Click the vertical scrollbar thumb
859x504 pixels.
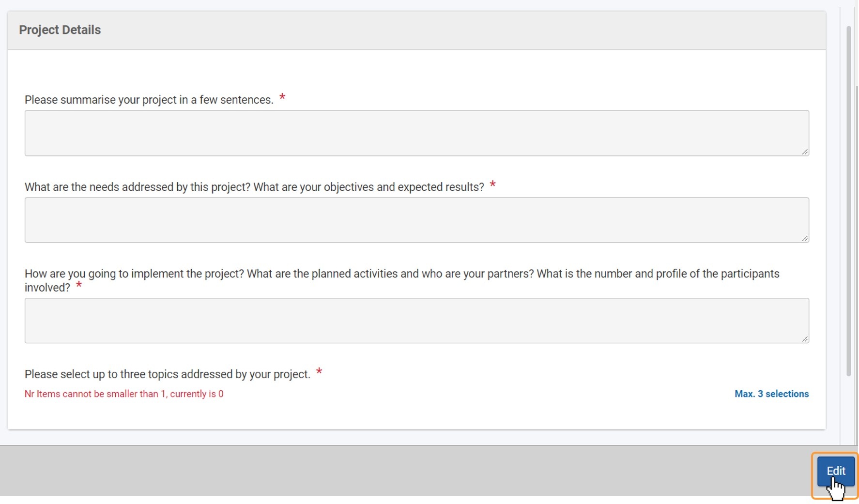848,201
